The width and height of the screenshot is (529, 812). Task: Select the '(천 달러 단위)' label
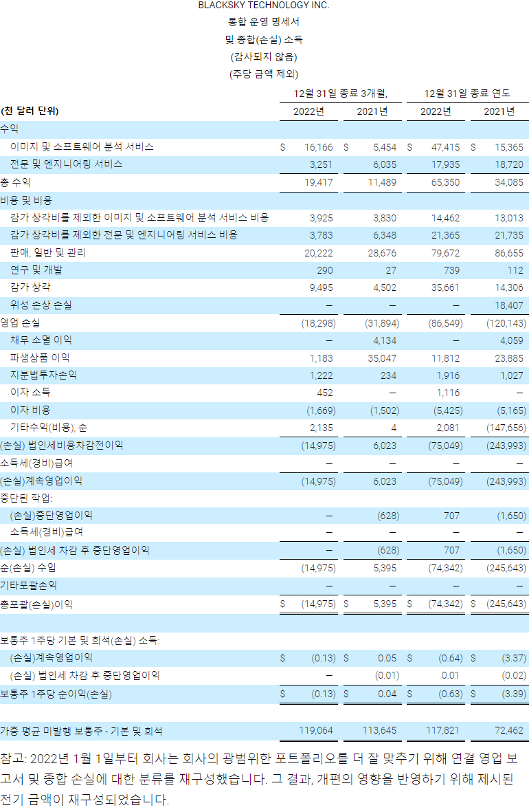coord(30,111)
